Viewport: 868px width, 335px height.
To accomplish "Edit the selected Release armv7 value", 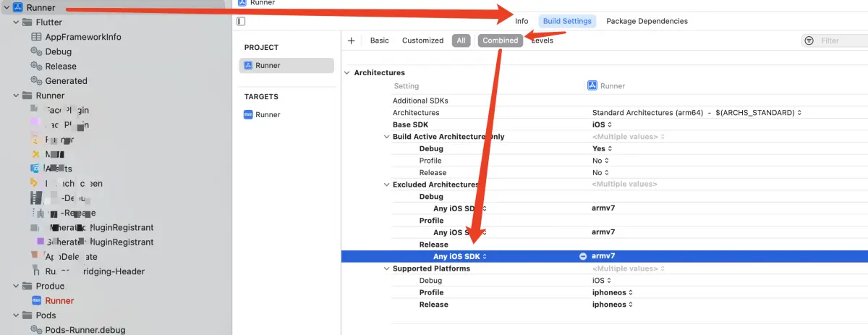I will pos(603,256).
